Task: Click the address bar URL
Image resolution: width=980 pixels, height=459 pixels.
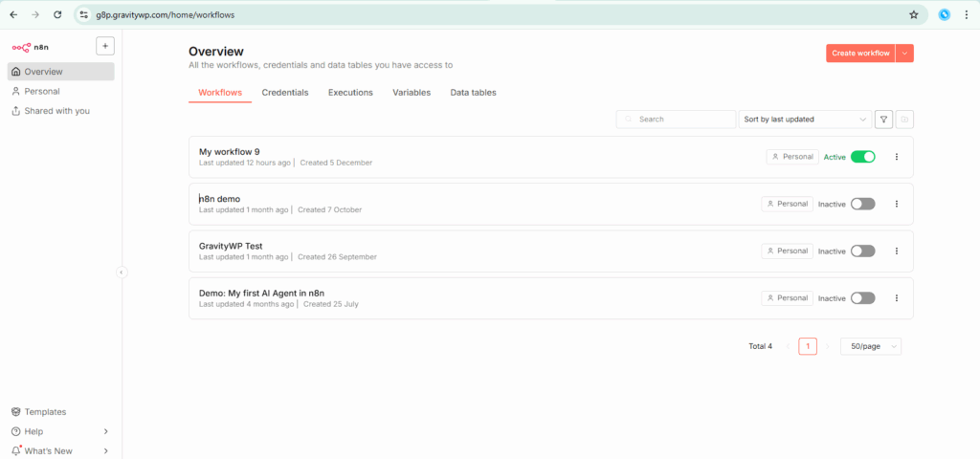Action: pyautogui.click(x=166, y=15)
